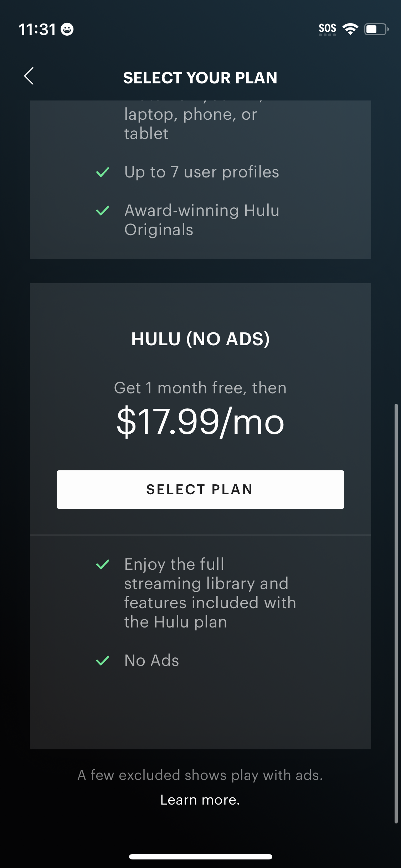The image size is (401, 868).
Task: Select the Up to 7 user profiles row
Action: click(201, 171)
